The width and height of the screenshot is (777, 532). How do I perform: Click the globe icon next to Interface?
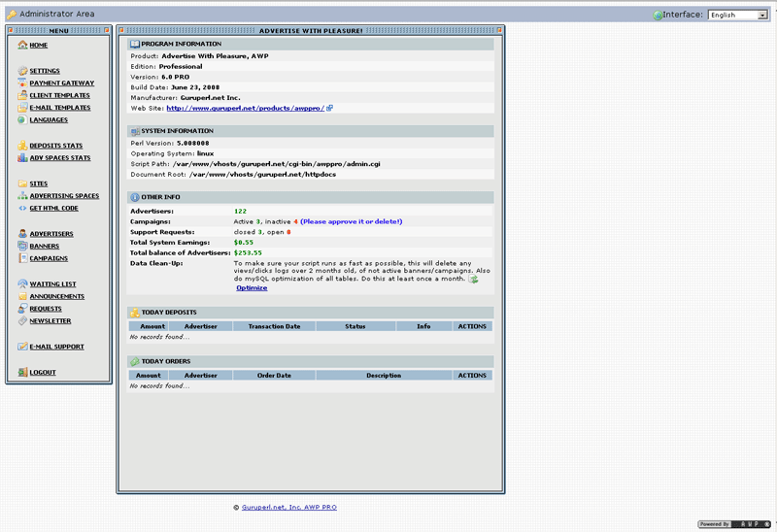[x=658, y=15]
